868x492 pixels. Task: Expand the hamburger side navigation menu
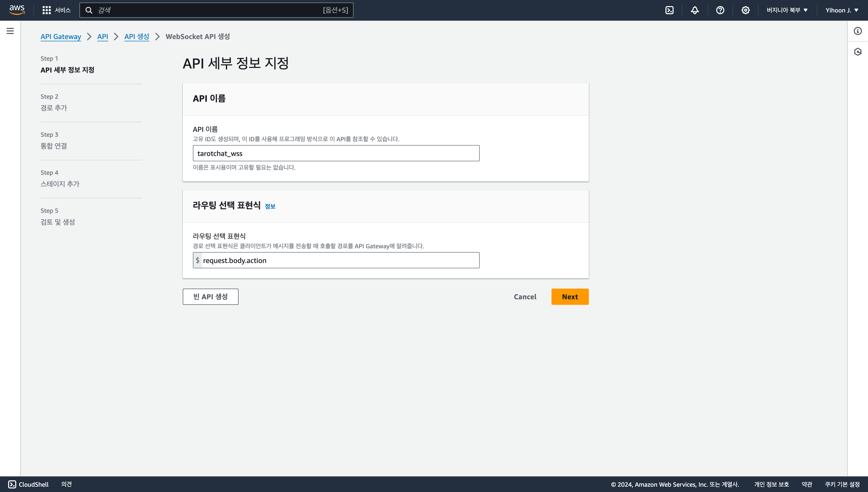(x=10, y=31)
